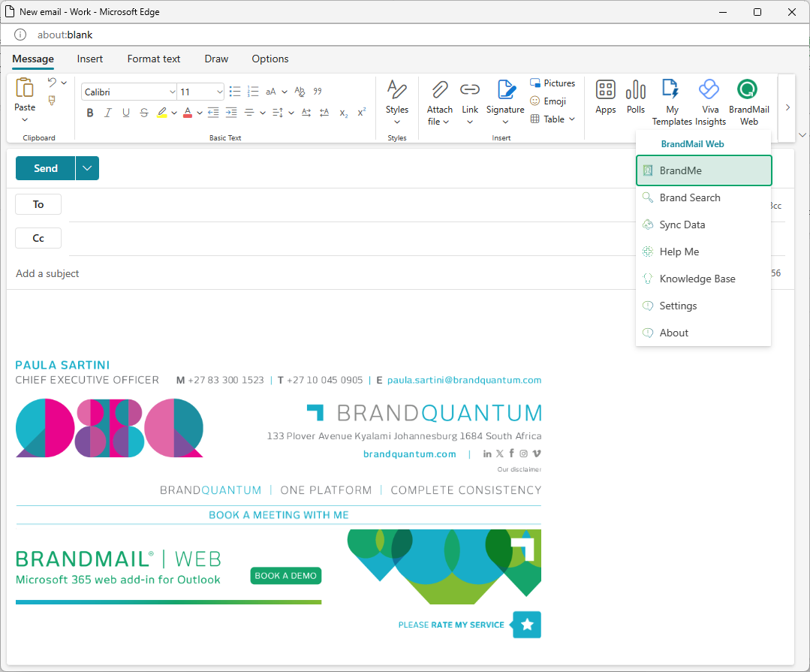The width and height of the screenshot is (810, 672).
Task: Open Settings in BrandMail Web menu
Action: (703, 306)
